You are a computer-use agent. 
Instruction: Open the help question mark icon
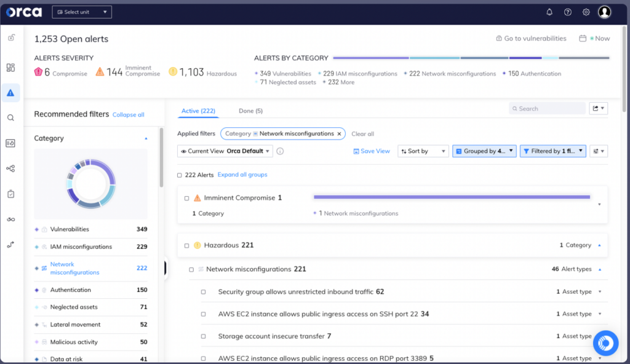tap(567, 12)
